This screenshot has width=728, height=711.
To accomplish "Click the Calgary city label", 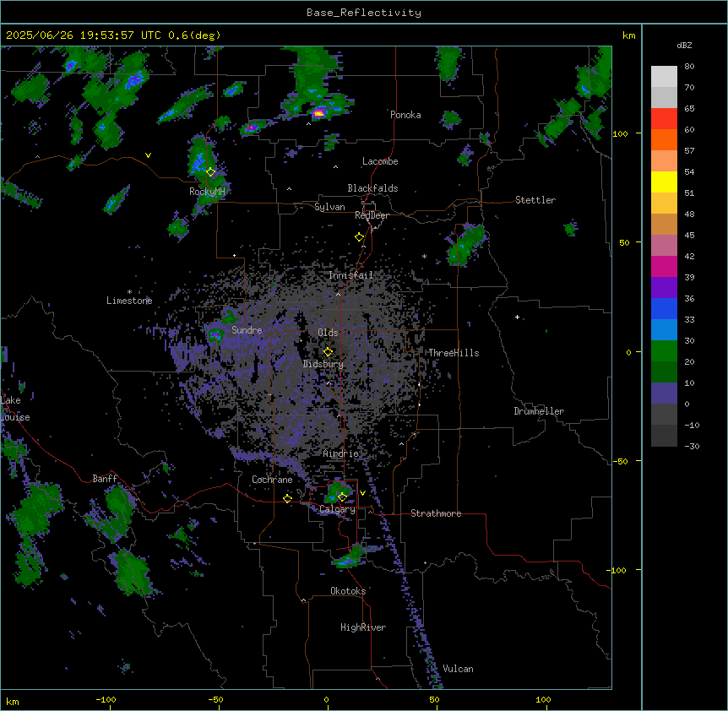I will 337,509.
